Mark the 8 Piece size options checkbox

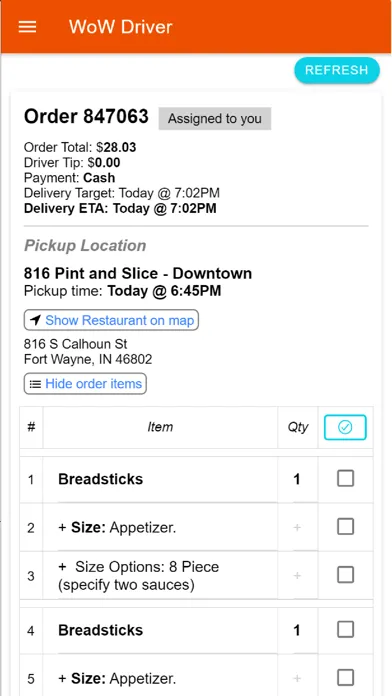345,575
